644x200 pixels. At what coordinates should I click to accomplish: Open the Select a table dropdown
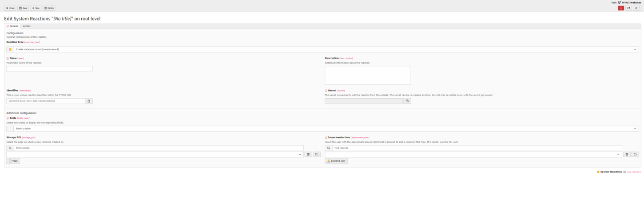point(326,128)
